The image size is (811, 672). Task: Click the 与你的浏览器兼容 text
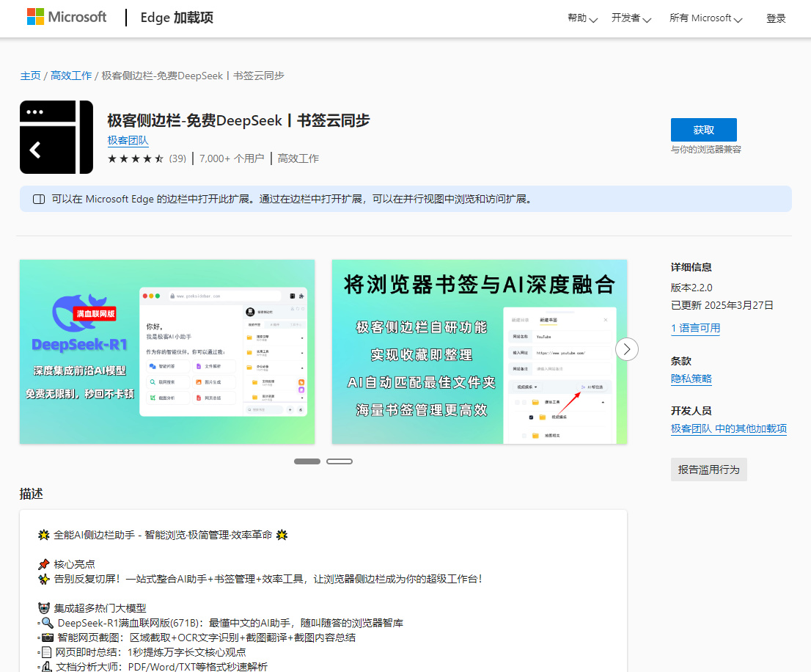pos(705,150)
